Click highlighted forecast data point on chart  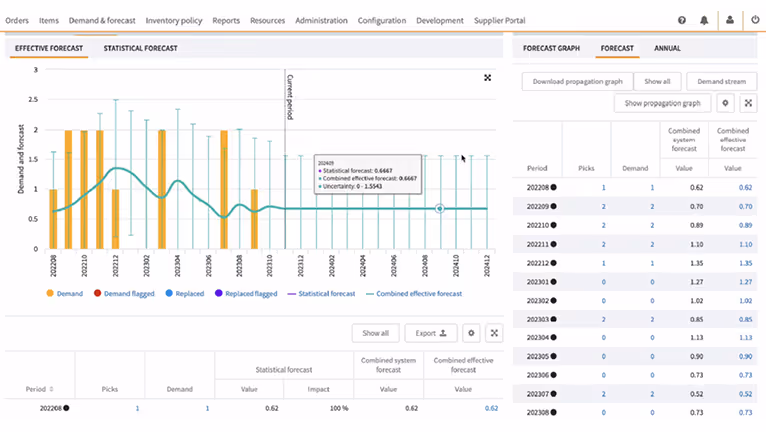(x=440, y=209)
